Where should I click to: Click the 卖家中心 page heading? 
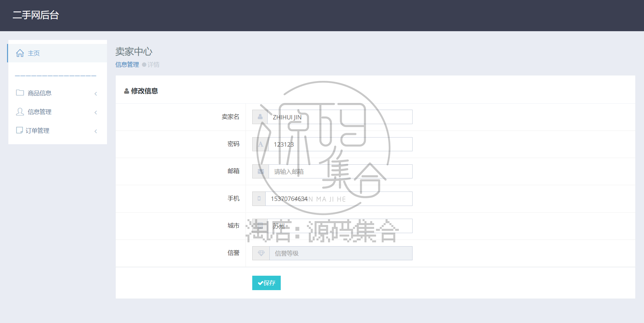pyautogui.click(x=134, y=51)
